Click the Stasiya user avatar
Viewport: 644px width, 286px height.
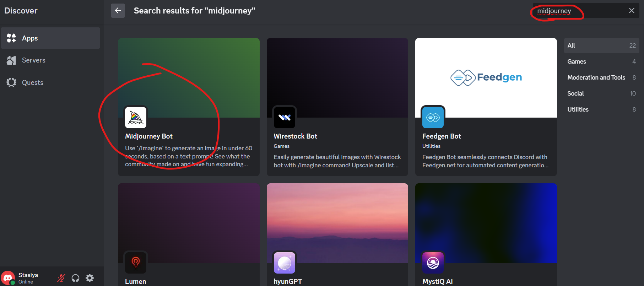click(x=8, y=278)
